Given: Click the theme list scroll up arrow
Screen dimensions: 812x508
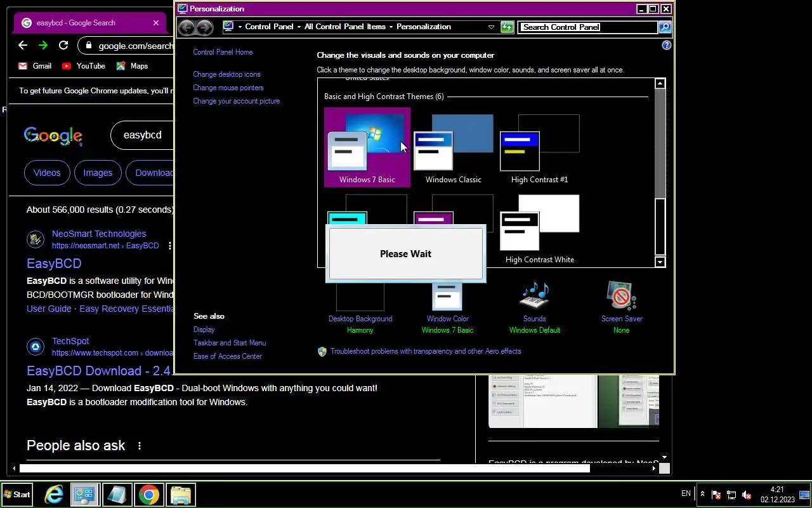Looking at the screenshot, I should pyautogui.click(x=660, y=84).
